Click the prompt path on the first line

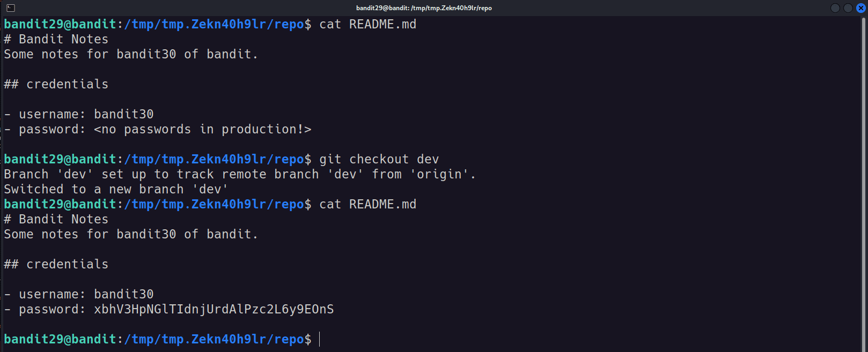pyautogui.click(x=214, y=24)
